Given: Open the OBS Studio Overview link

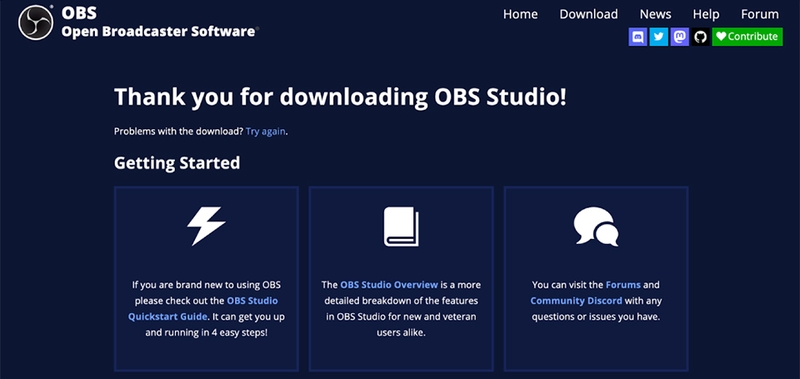Looking at the screenshot, I should pyautogui.click(x=389, y=285).
